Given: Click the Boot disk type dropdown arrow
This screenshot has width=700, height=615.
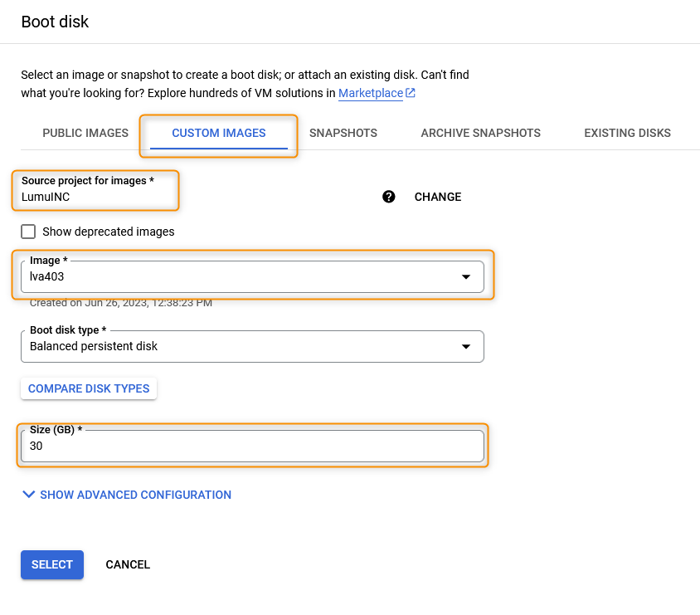Looking at the screenshot, I should click(x=466, y=346).
